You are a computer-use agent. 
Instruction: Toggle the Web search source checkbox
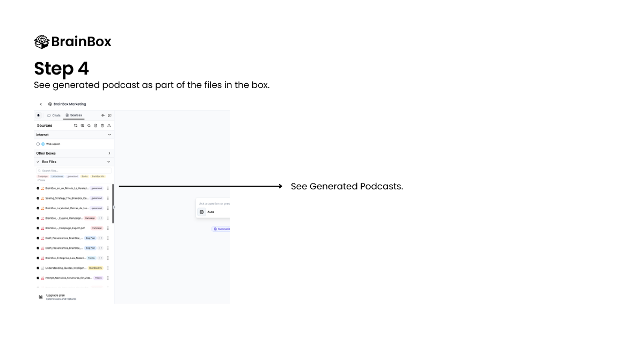pos(38,144)
